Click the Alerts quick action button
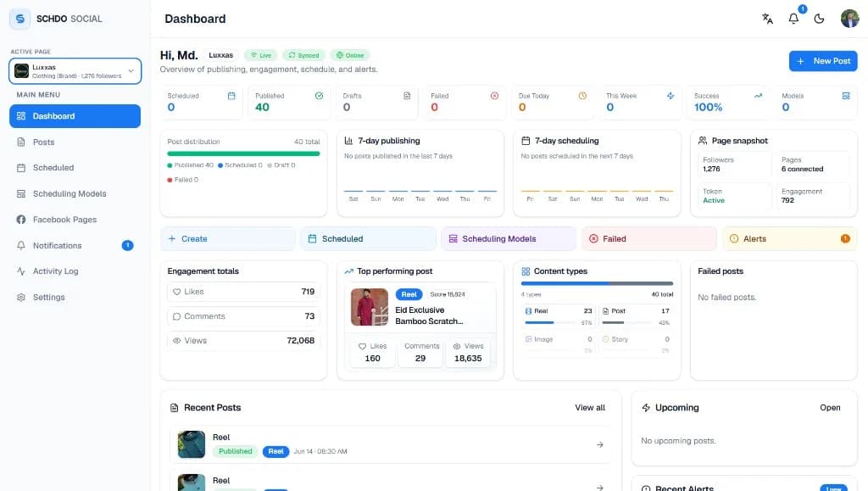Screen dimensions: 868x491 tap(790, 238)
